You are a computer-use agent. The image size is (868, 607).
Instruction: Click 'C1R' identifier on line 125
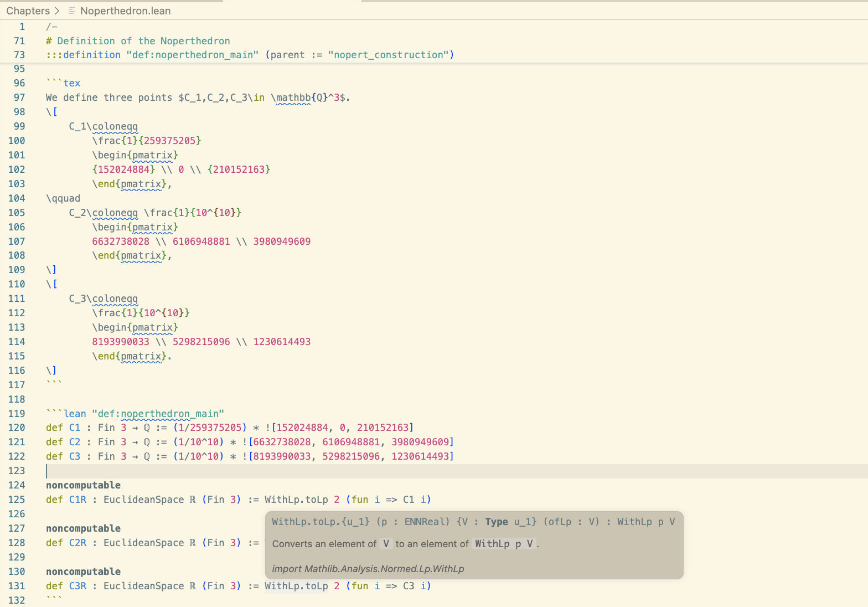coord(77,500)
